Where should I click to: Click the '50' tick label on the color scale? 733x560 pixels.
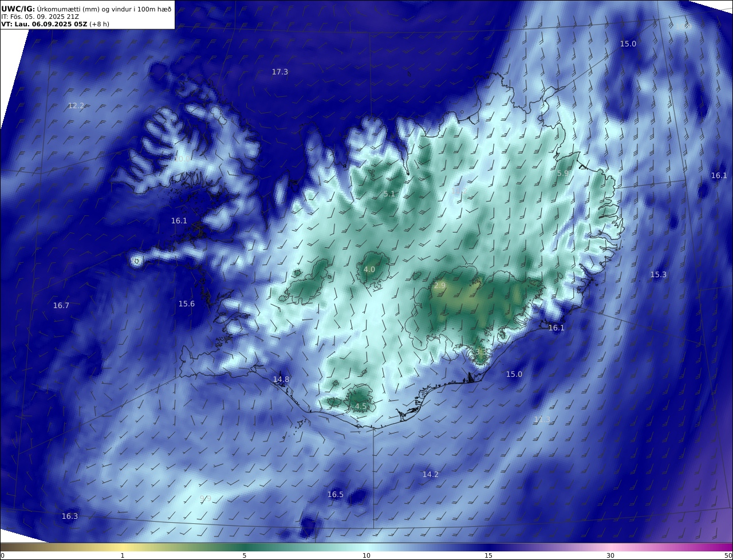coord(728,555)
